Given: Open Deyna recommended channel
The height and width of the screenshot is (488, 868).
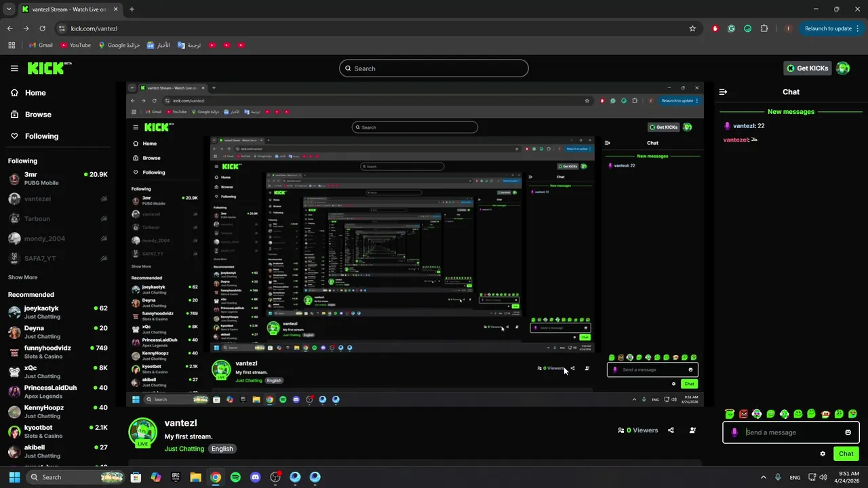Looking at the screenshot, I should coord(58,332).
